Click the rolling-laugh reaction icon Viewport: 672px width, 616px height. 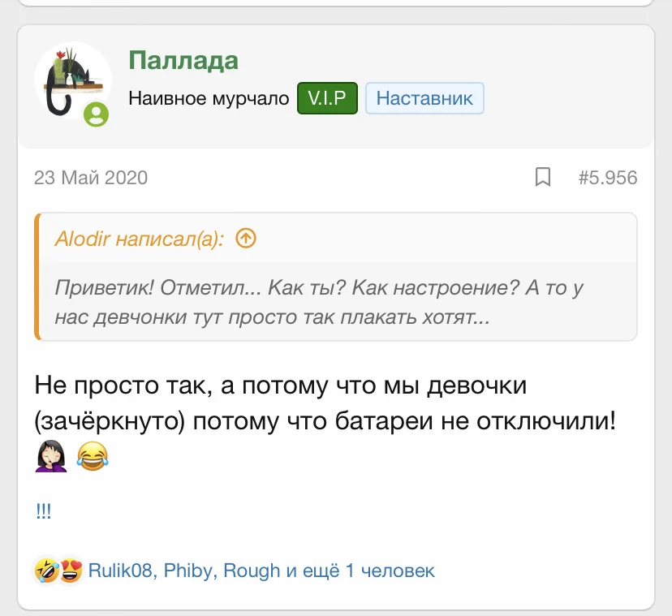coord(45,571)
